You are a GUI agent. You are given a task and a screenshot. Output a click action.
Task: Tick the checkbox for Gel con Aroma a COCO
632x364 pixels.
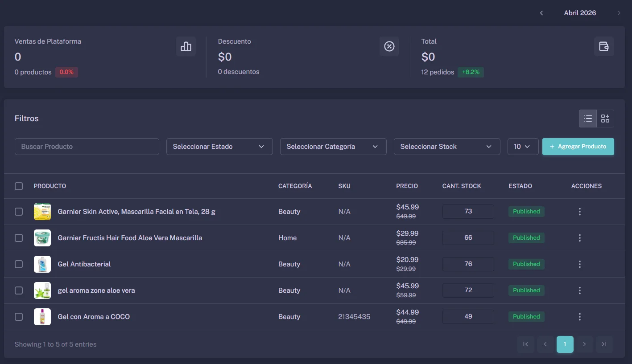[19, 317]
